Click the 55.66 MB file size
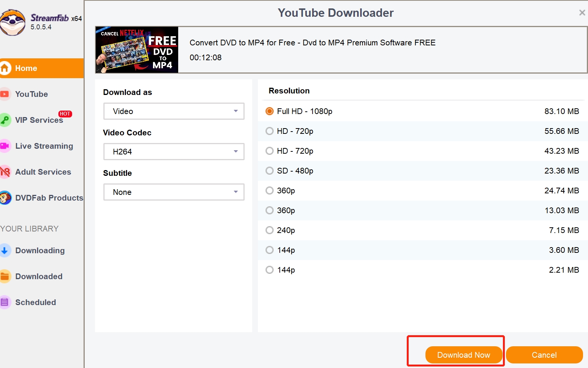This screenshot has width=588, height=368. (562, 131)
